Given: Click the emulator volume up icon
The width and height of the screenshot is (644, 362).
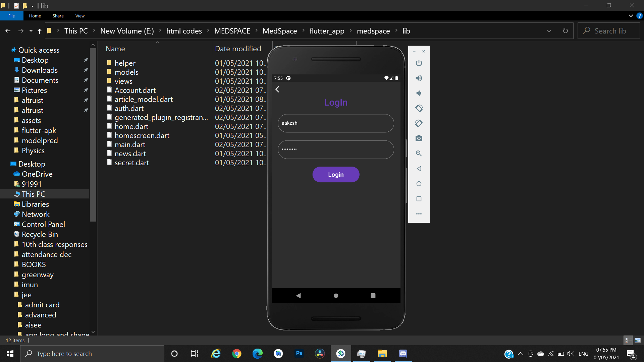Looking at the screenshot, I should pyautogui.click(x=419, y=78).
